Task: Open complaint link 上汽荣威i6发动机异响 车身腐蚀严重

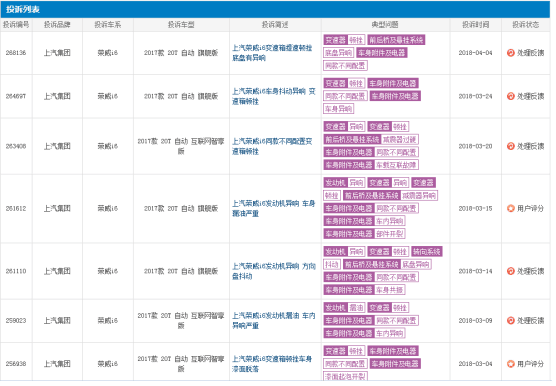Action: coord(273,208)
